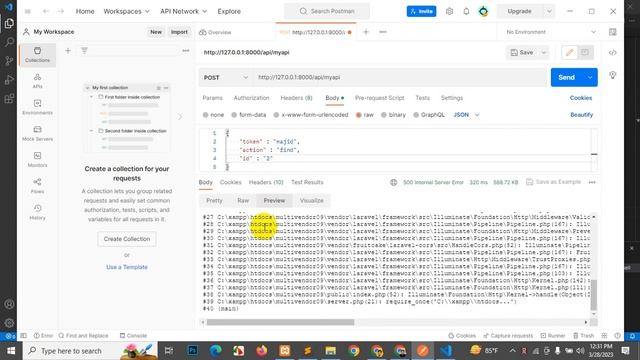Expand the API Network menu

pos(183,11)
